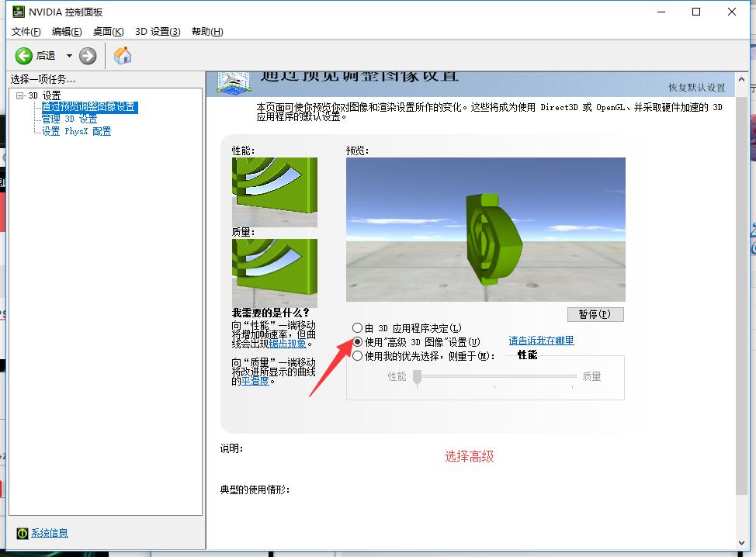Click the 性能 label at the slider start
The height and width of the screenshot is (557, 756).
click(x=397, y=376)
